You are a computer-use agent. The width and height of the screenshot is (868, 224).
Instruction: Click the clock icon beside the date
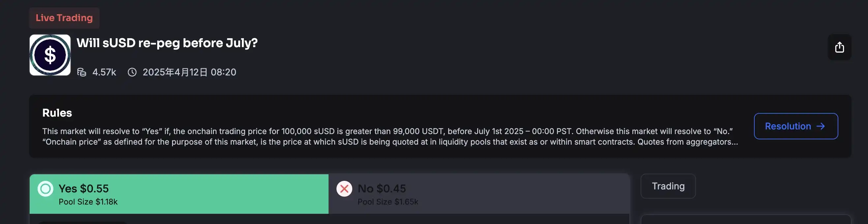click(x=132, y=72)
